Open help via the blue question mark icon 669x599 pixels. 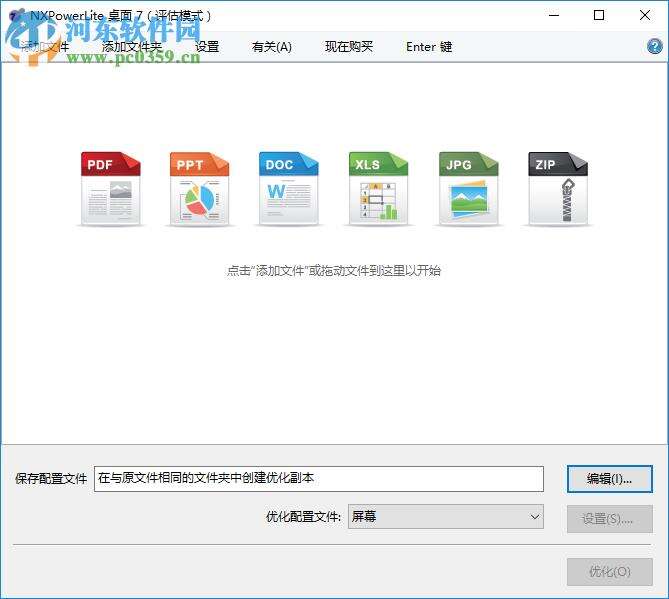click(654, 46)
